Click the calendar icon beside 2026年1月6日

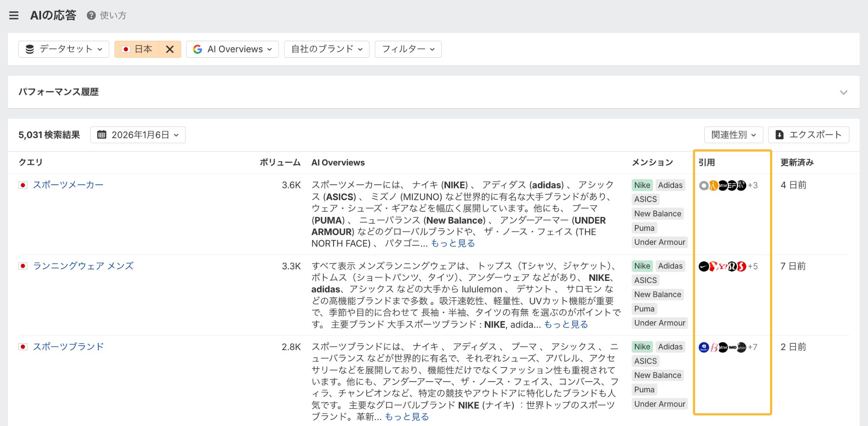click(x=102, y=135)
